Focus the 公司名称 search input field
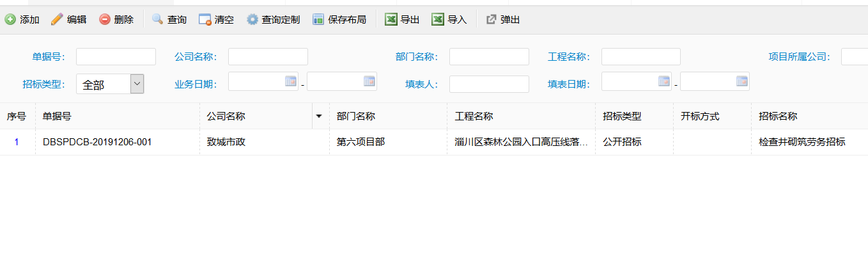This screenshot has height=272, width=868. click(x=268, y=56)
